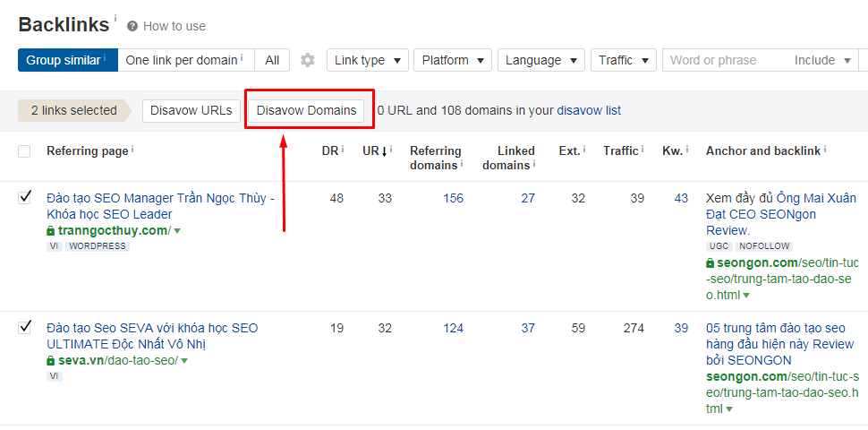Open the Đào tạo Seo SEVA referring page link
Viewport: 868px width, 430px height.
(152, 336)
